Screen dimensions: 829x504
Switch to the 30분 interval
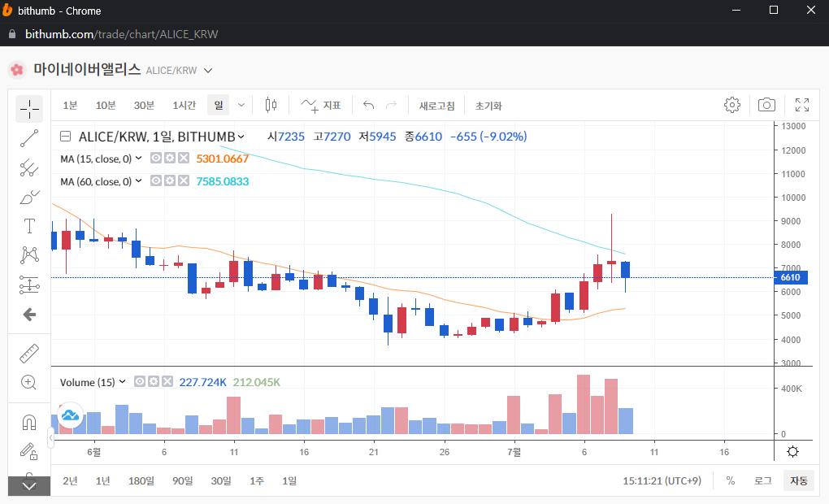tap(144, 106)
